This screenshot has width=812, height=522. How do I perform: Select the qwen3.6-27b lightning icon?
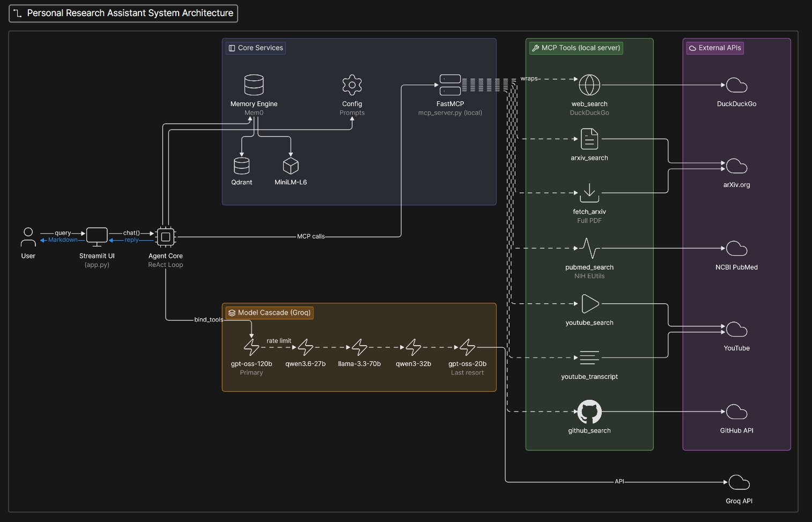(306, 347)
